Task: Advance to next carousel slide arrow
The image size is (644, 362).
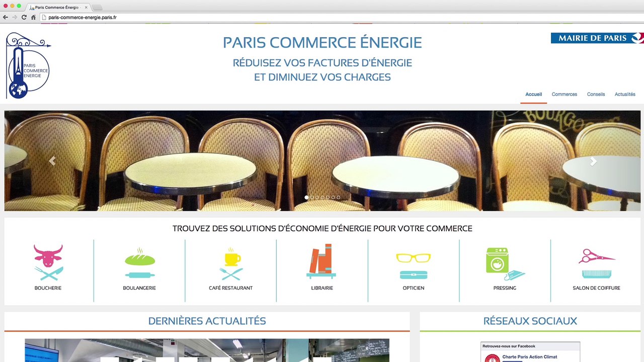Action: (593, 161)
